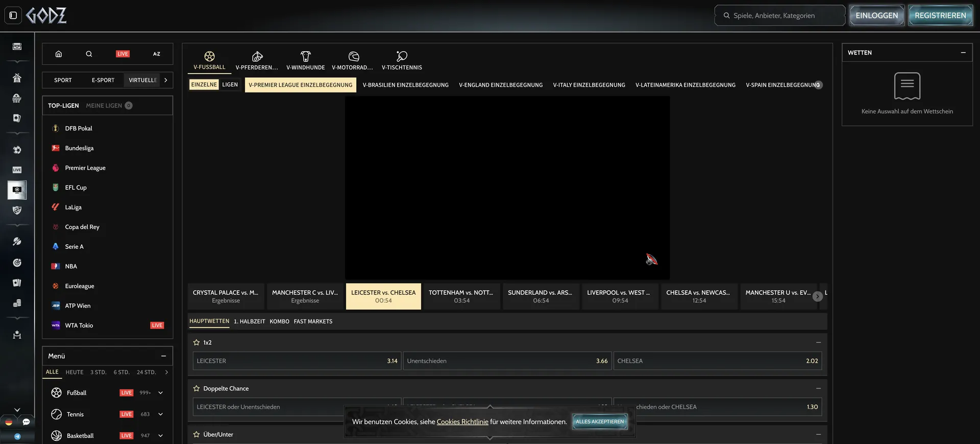Select the V-Windhunde greyhound icon
Viewport: 980px width, 444px height.
[306, 56]
